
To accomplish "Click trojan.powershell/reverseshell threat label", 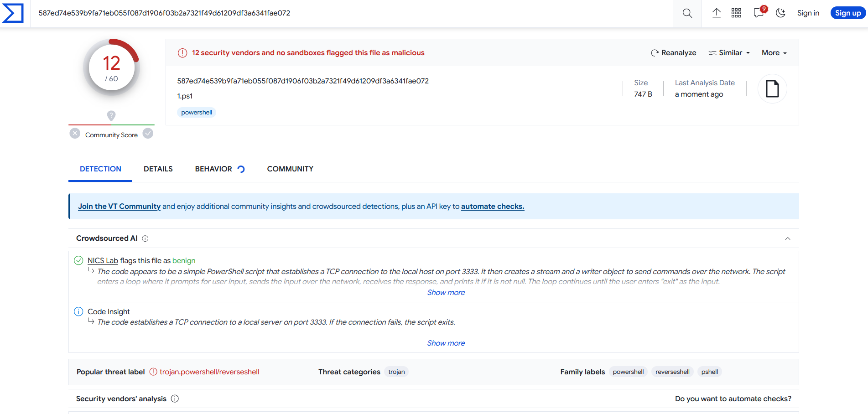I will click(209, 372).
